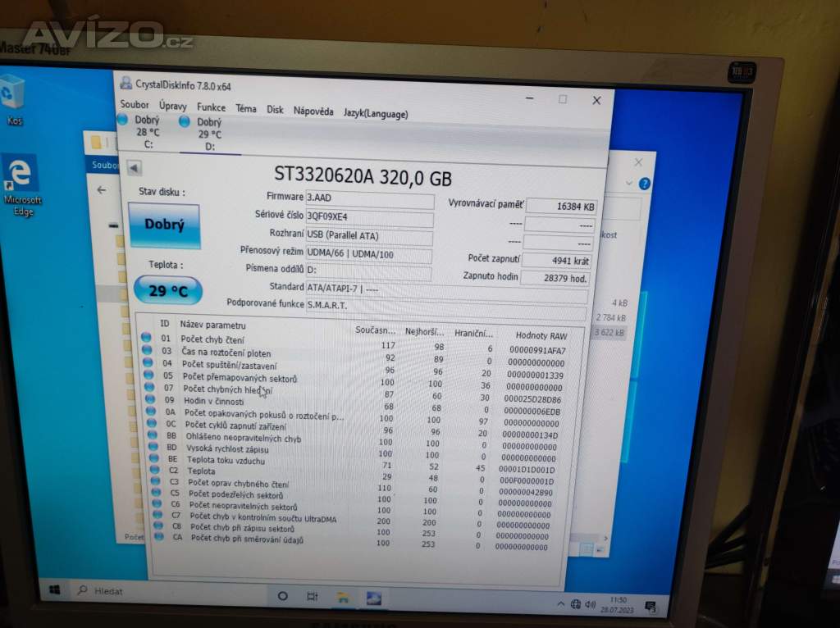Select the row name Počet podezřelých sektorů
The image size is (840, 628).
[235, 494]
